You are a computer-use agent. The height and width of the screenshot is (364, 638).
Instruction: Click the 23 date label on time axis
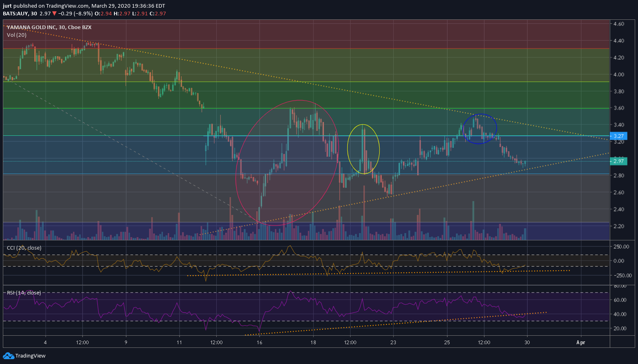(393, 343)
